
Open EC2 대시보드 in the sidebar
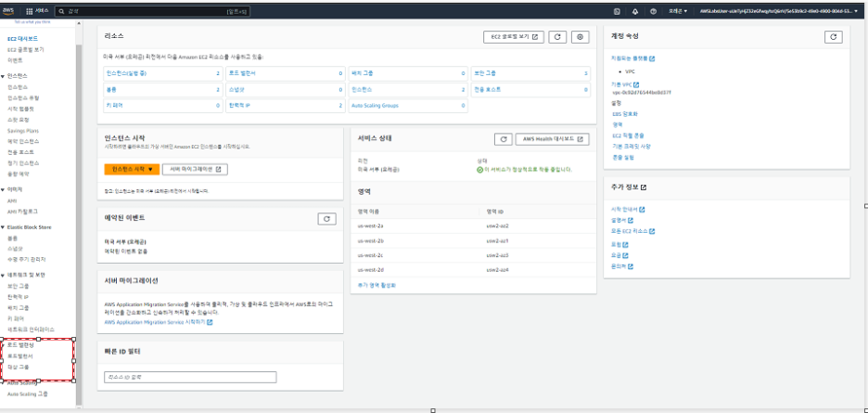[22, 39]
